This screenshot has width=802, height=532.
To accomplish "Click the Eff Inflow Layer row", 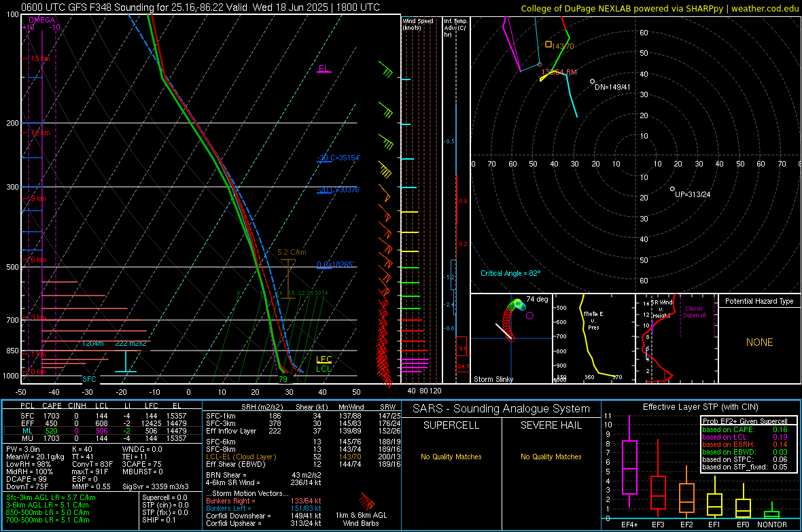I will pyautogui.click(x=303, y=431).
